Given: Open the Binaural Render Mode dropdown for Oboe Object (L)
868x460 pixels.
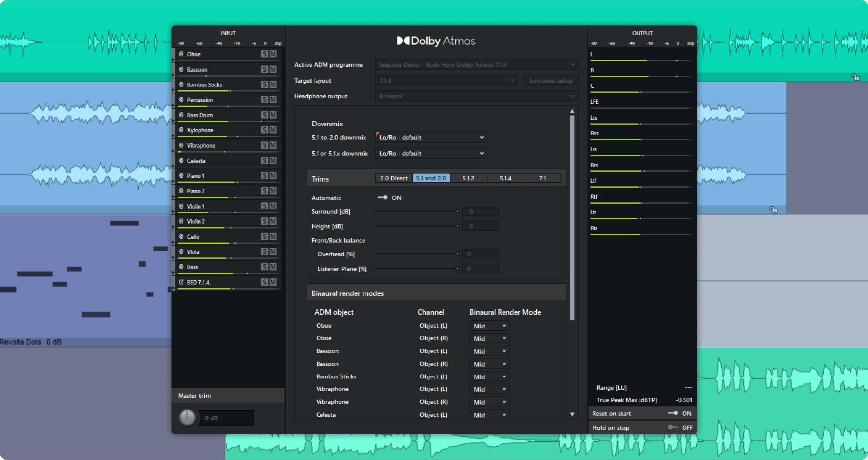Looking at the screenshot, I should coord(489,325).
